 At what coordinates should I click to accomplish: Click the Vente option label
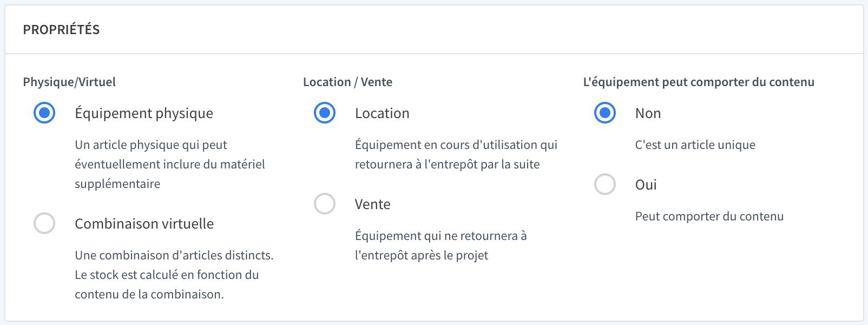tap(373, 204)
